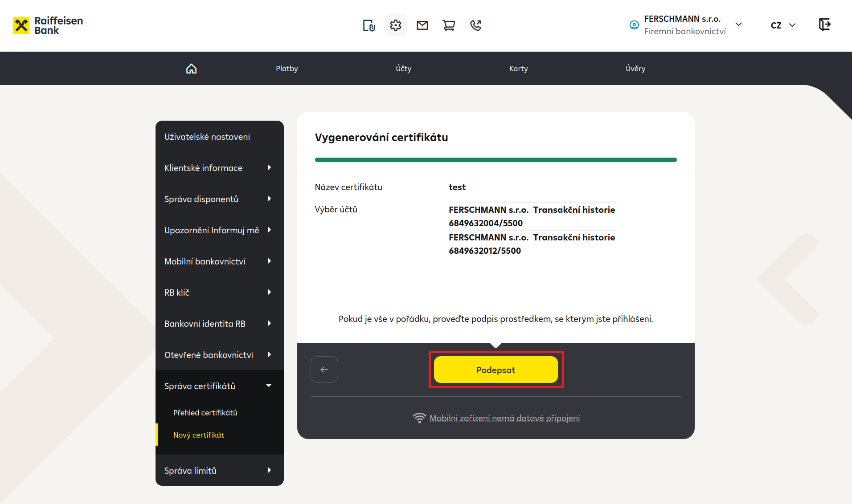This screenshot has width=852, height=504.
Task: Open link about mobile device without data
Action: click(x=504, y=418)
